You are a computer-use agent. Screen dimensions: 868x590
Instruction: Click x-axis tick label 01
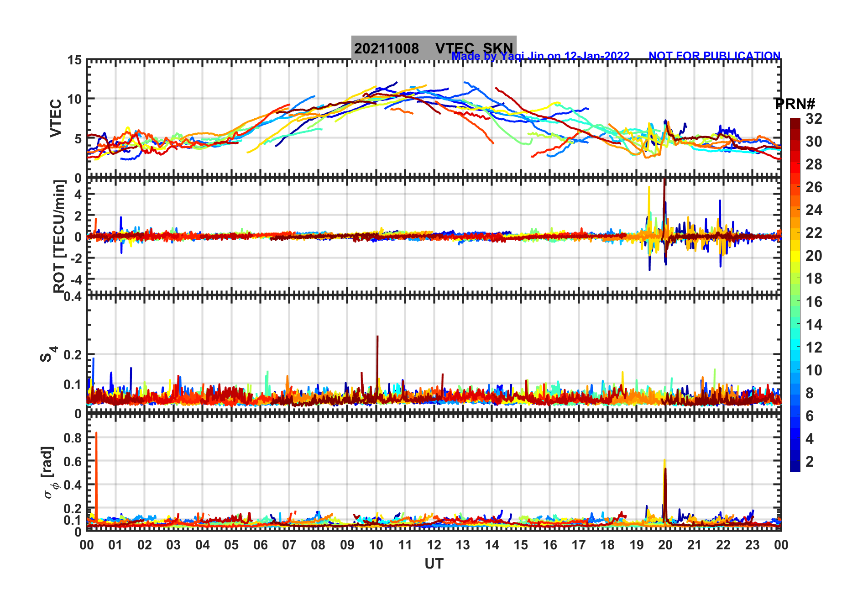click(115, 545)
